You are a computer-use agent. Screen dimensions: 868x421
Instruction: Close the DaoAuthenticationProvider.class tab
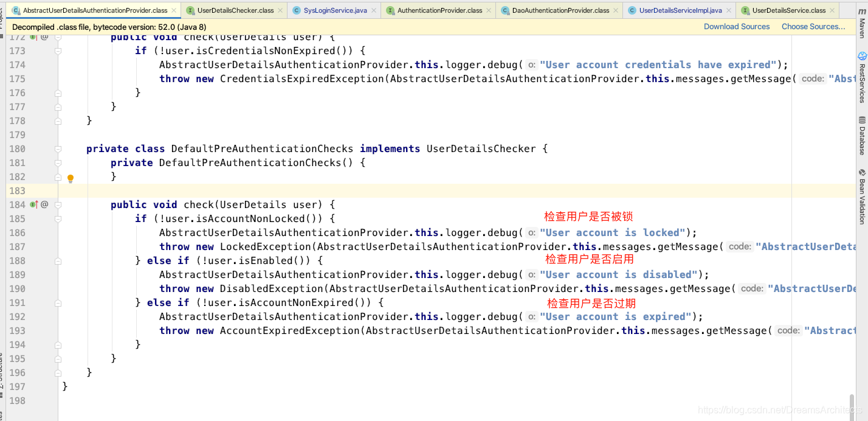[616, 10]
